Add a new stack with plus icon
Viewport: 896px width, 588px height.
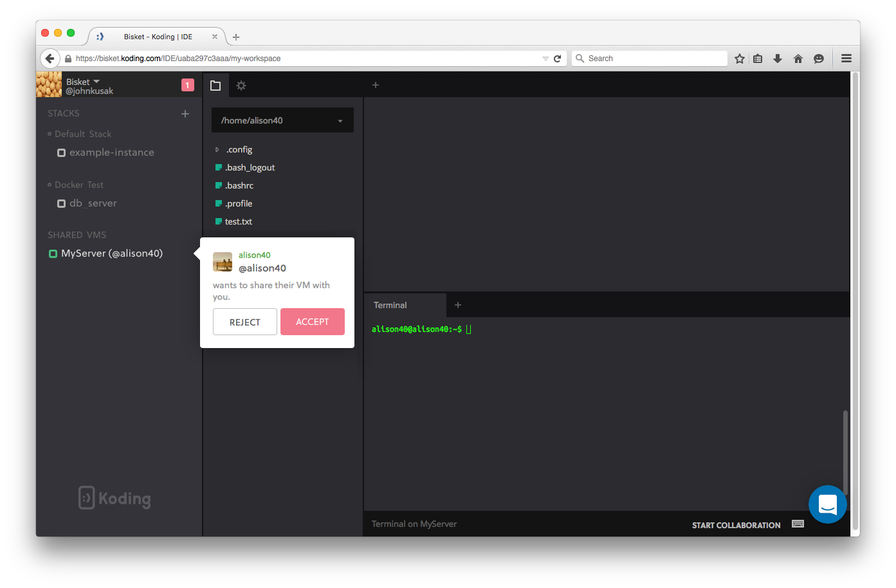tap(185, 114)
